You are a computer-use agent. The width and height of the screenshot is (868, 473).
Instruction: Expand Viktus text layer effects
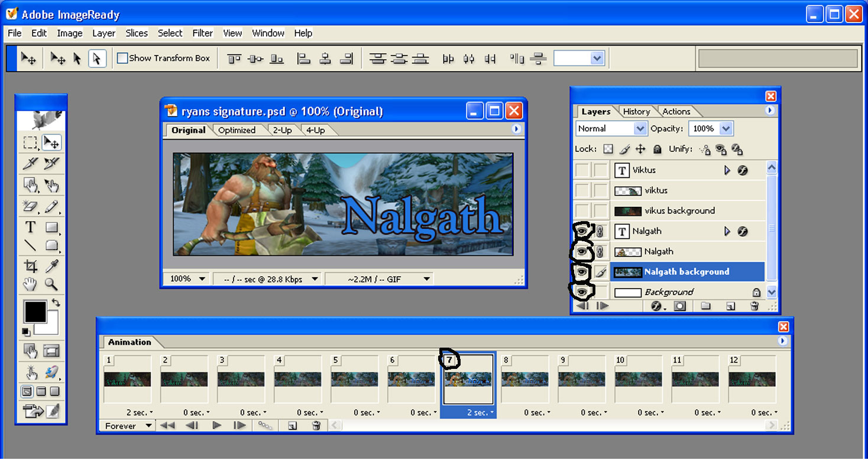coord(727,170)
